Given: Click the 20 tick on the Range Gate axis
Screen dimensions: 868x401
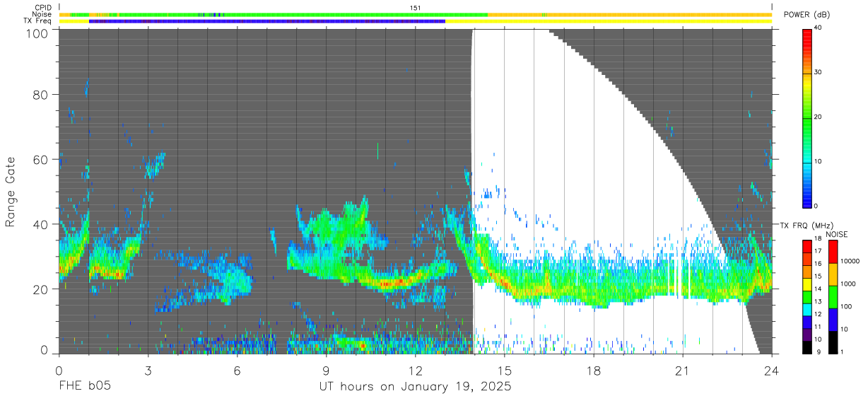Looking at the screenshot, I should (x=40, y=289).
